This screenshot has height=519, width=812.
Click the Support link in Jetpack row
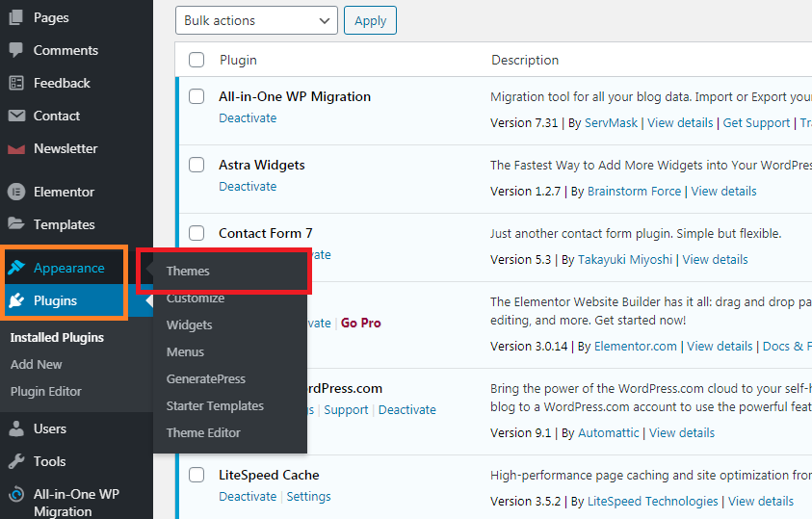tap(346, 410)
